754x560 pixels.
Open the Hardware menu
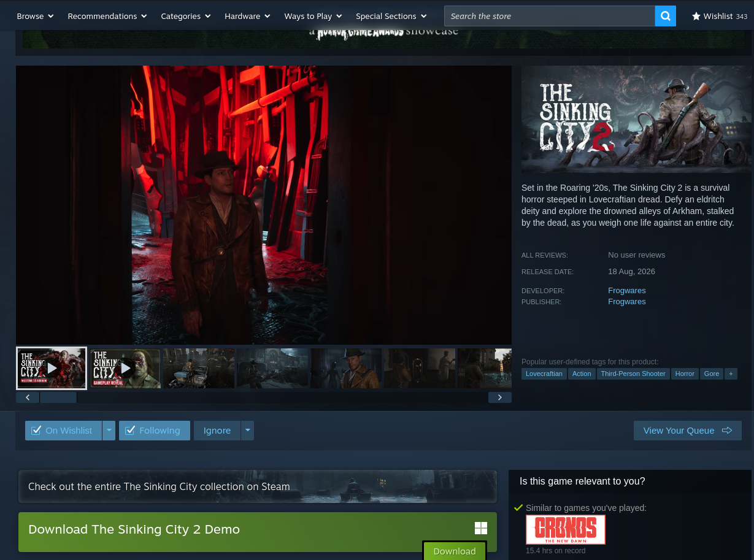(x=247, y=17)
